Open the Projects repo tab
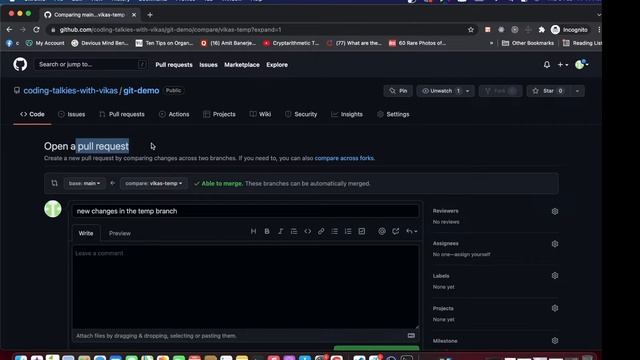The width and height of the screenshot is (640, 360). [x=219, y=114]
